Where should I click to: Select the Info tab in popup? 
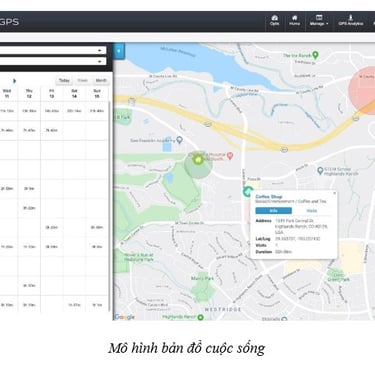click(273, 211)
